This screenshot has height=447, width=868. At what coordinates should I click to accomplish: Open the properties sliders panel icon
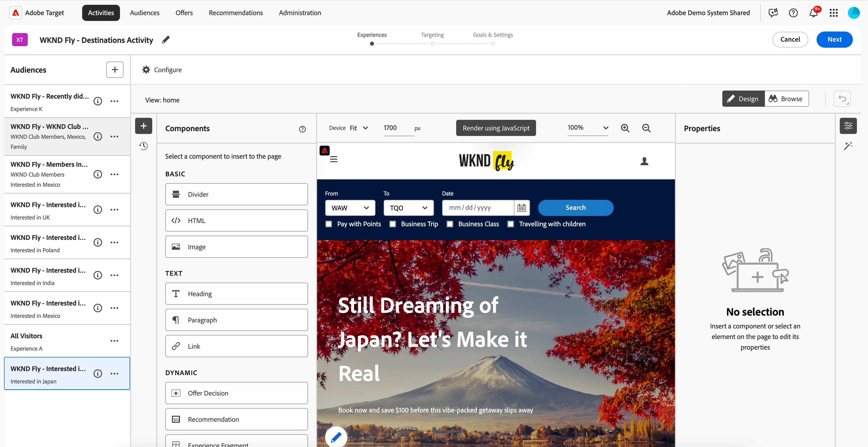tap(848, 126)
